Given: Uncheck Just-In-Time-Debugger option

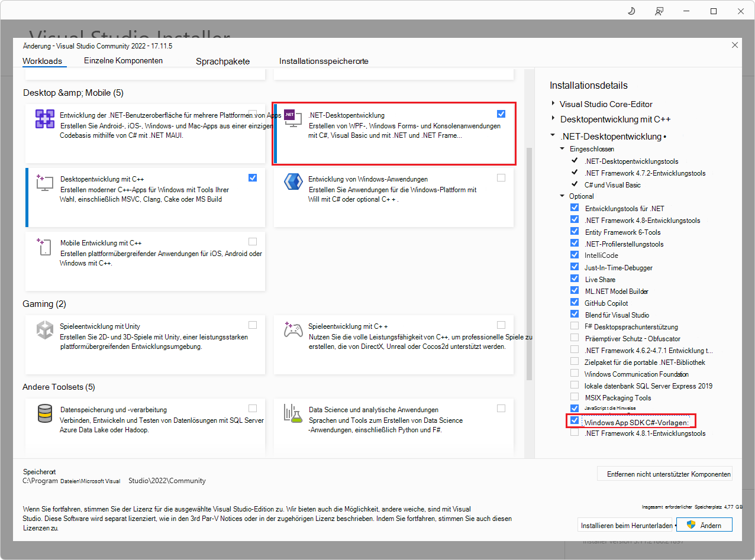Looking at the screenshot, I should click(575, 267).
